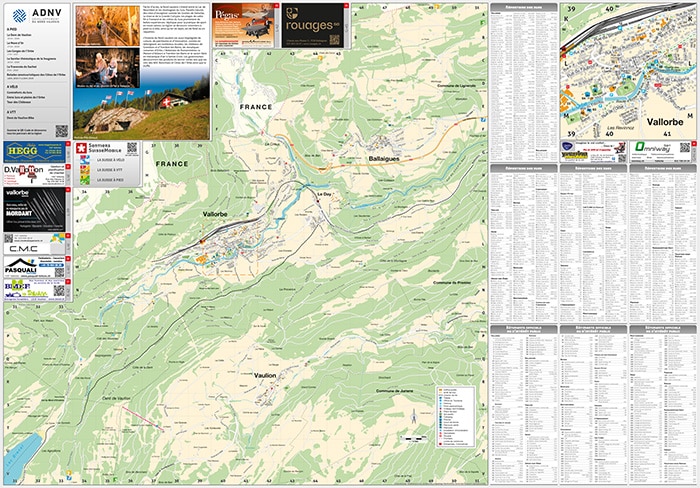Click the Tour des Châteaux bike entry
700x488 pixels.
point(19,102)
